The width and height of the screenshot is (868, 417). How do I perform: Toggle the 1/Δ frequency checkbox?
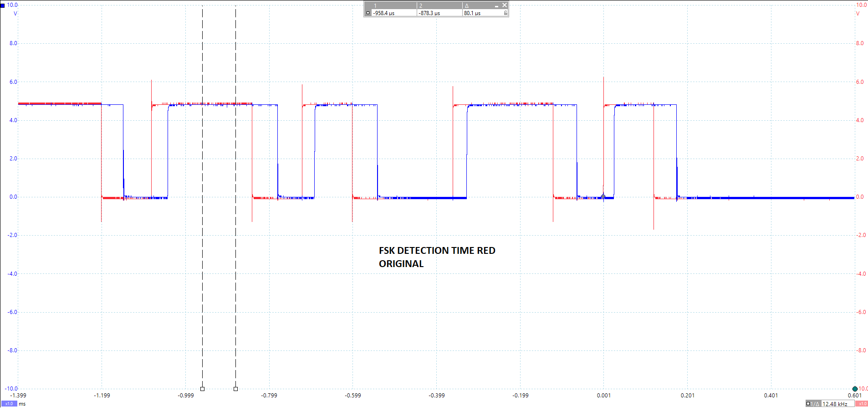click(808, 403)
